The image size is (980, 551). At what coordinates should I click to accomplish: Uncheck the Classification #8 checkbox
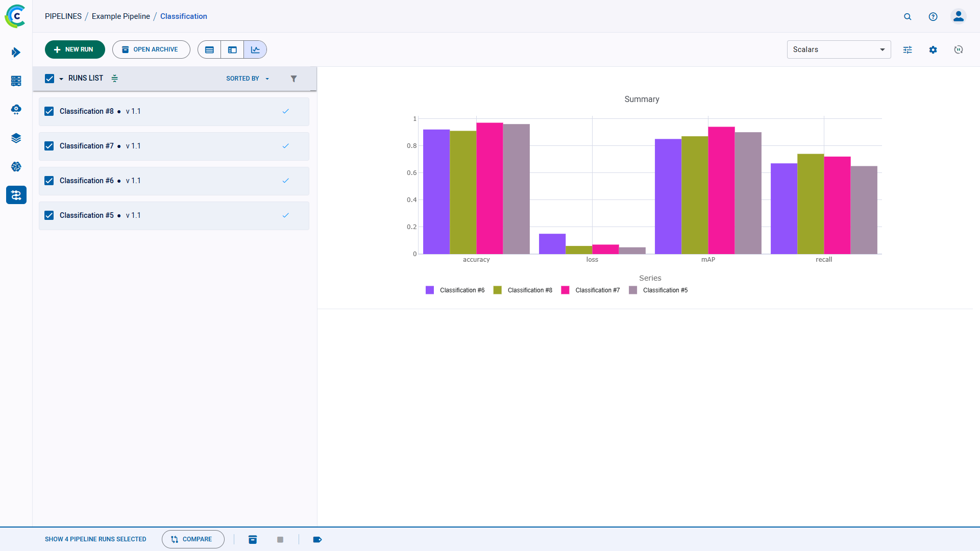click(x=49, y=111)
